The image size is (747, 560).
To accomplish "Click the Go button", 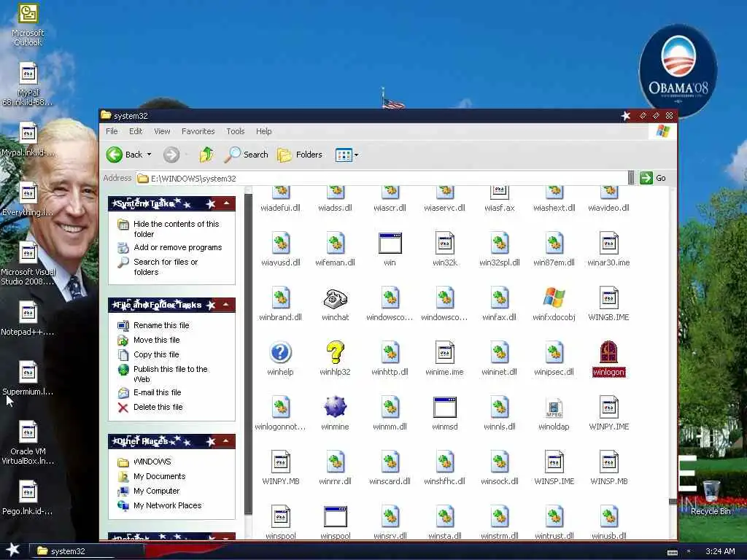I will (653, 178).
